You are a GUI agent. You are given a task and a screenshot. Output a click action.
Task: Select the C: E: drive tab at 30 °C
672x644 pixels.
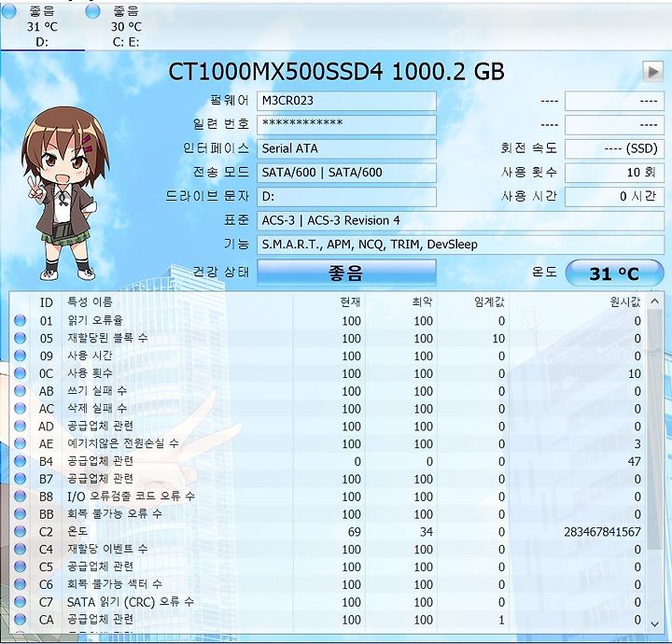point(126,26)
